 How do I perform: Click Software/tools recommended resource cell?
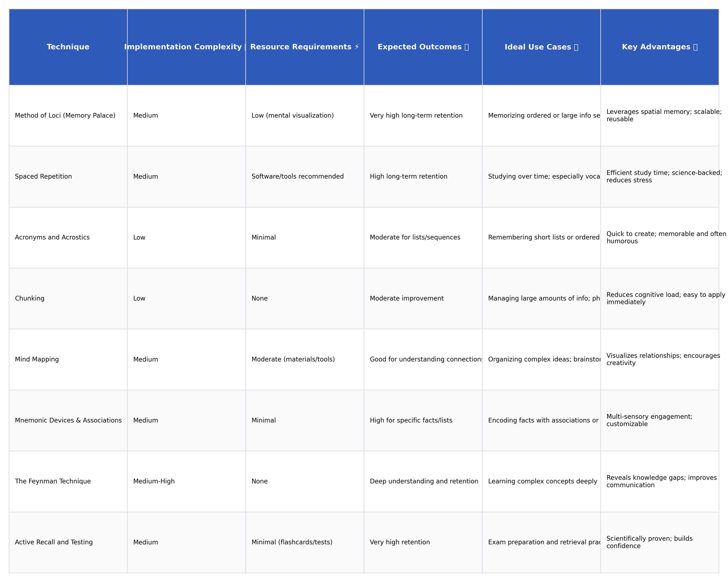[x=297, y=176]
